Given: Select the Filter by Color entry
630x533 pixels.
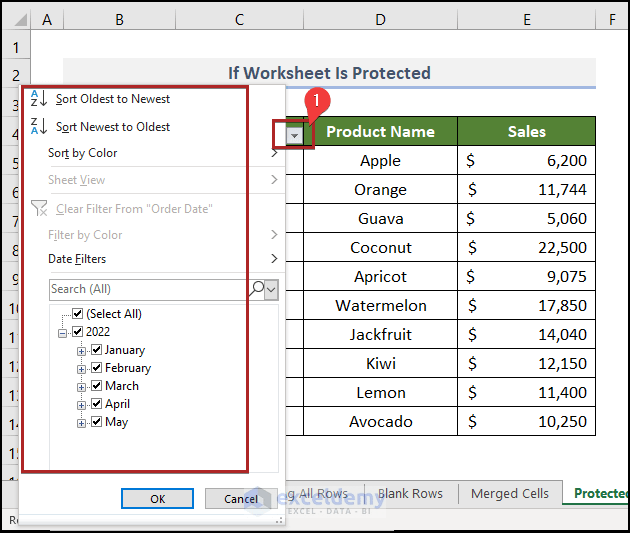Looking at the screenshot, I should (85, 235).
